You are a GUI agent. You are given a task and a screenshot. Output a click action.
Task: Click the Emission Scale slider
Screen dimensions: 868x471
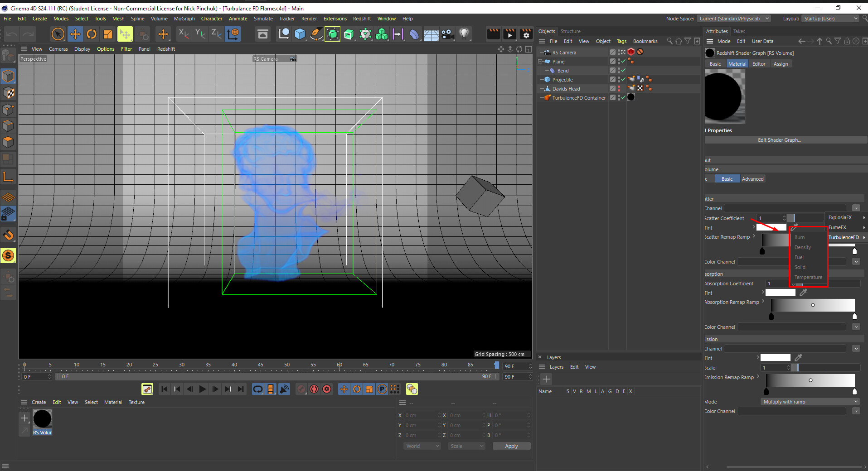pyautogui.click(x=825, y=368)
